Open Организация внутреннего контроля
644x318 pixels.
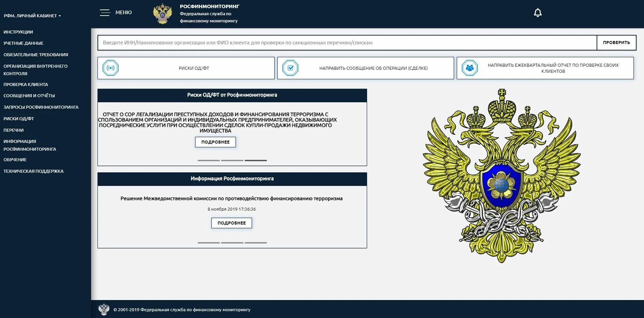click(36, 70)
